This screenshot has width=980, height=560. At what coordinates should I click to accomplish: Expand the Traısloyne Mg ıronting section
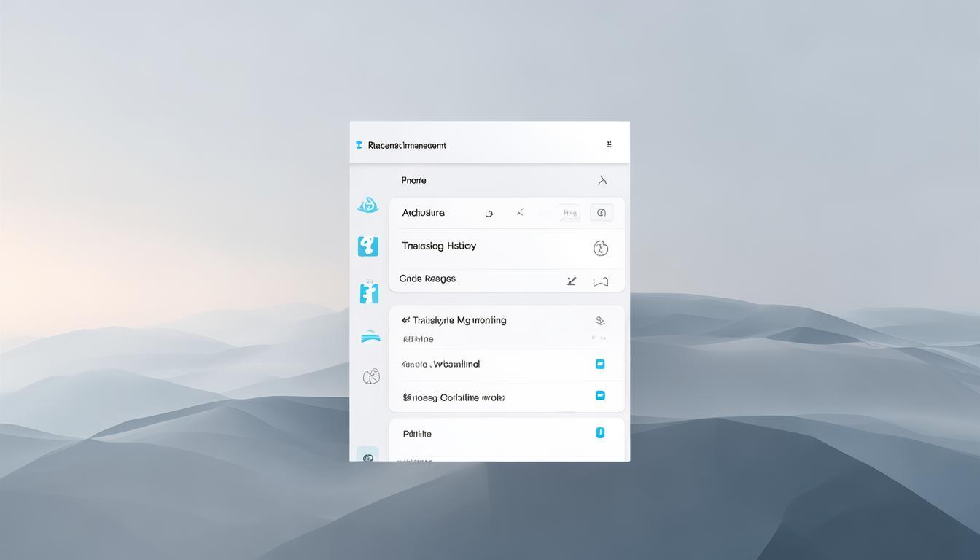click(x=600, y=320)
